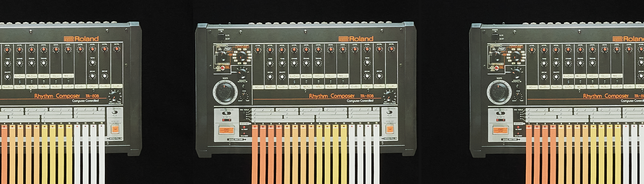
Task: Click Measures Auto Fill In knob, center unit
Action: [x=242, y=73]
